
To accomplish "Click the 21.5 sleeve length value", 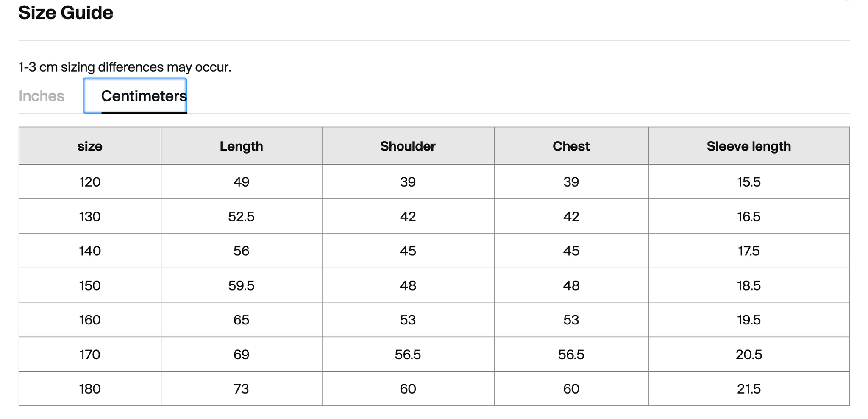I will click(749, 389).
